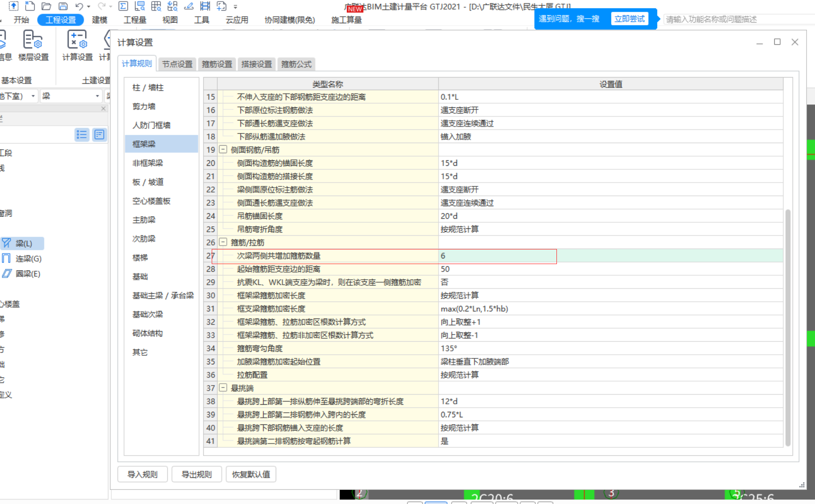Screen dimensions: 815x504
Task: Collapse the 侧面钢筋/吊筋 group
Action: [223, 150]
